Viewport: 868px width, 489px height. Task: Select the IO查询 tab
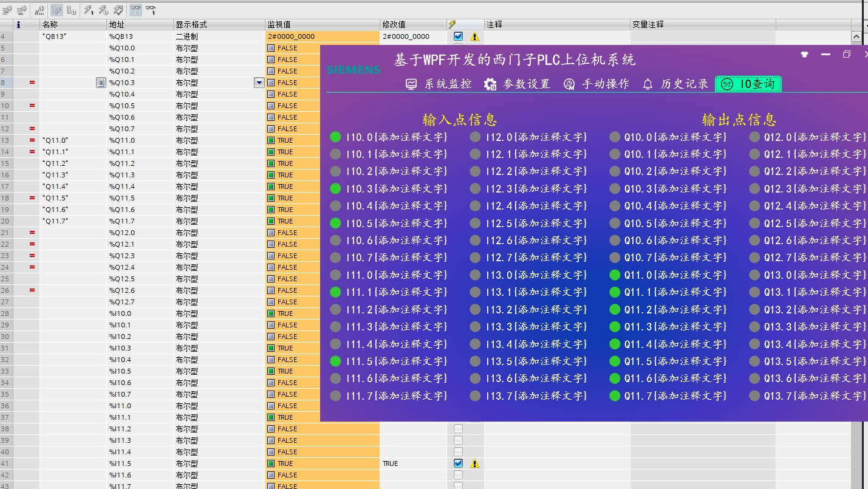pos(748,84)
